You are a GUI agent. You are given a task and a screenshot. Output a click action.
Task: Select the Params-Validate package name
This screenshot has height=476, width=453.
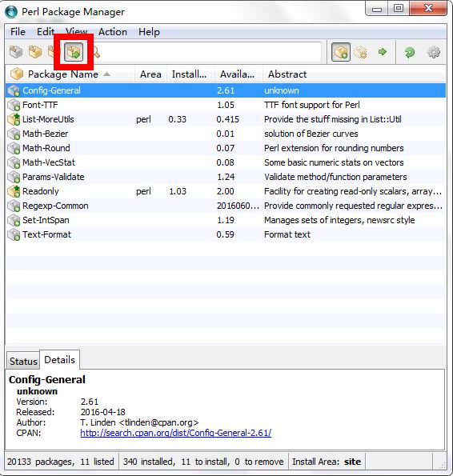(54, 177)
